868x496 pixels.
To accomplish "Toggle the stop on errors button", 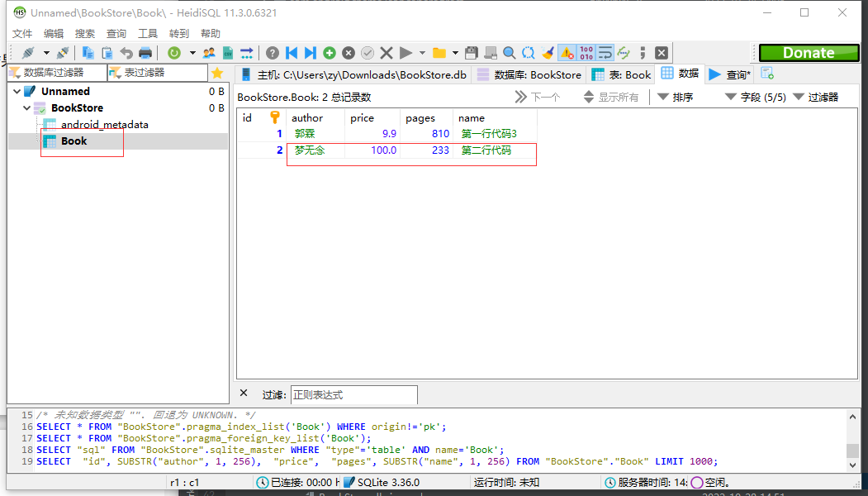I will pos(567,53).
